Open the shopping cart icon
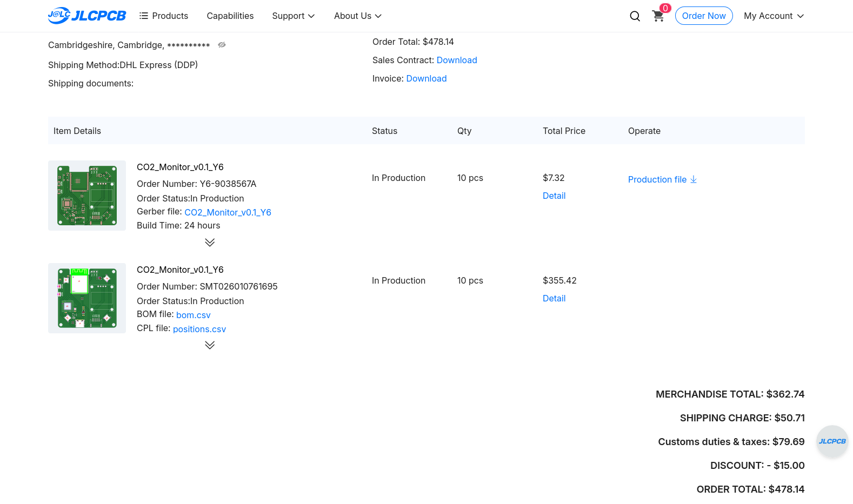 pyautogui.click(x=658, y=16)
